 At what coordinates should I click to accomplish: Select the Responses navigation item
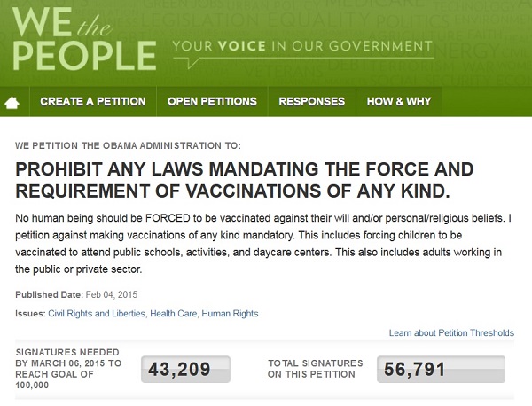click(x=311, y=101)
